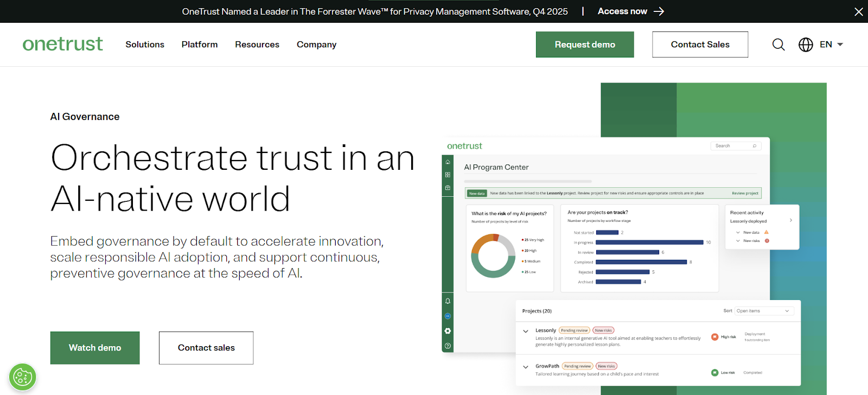Click the New risks tag on GrowPath
This screenshot has width=868, height=395.
pos(607,366)
